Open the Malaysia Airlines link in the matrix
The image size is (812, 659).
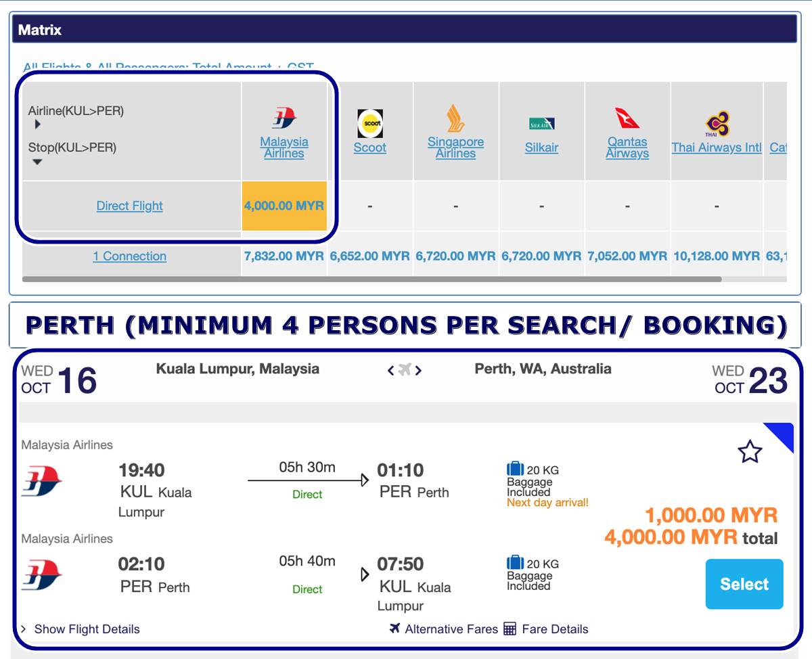[284, 147]
